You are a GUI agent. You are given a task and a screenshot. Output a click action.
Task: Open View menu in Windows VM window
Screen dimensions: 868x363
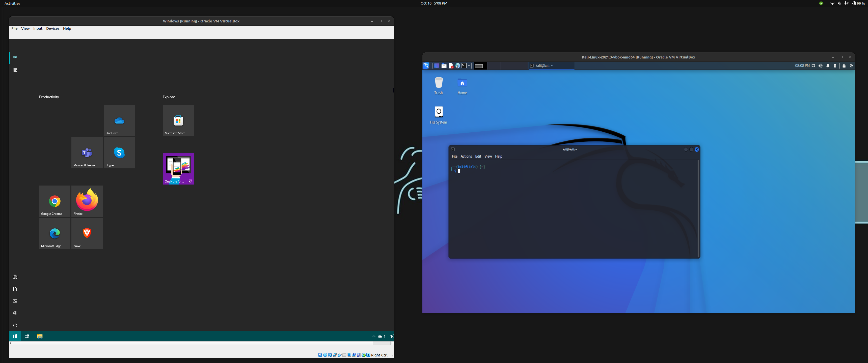[25, 29]
